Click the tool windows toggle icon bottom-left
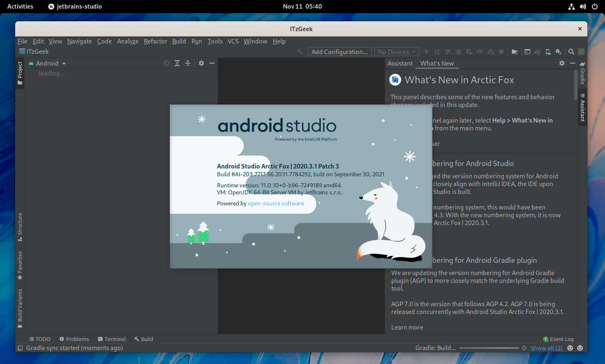Viewport: 605px width, 364px height. [x=20, y=348]
